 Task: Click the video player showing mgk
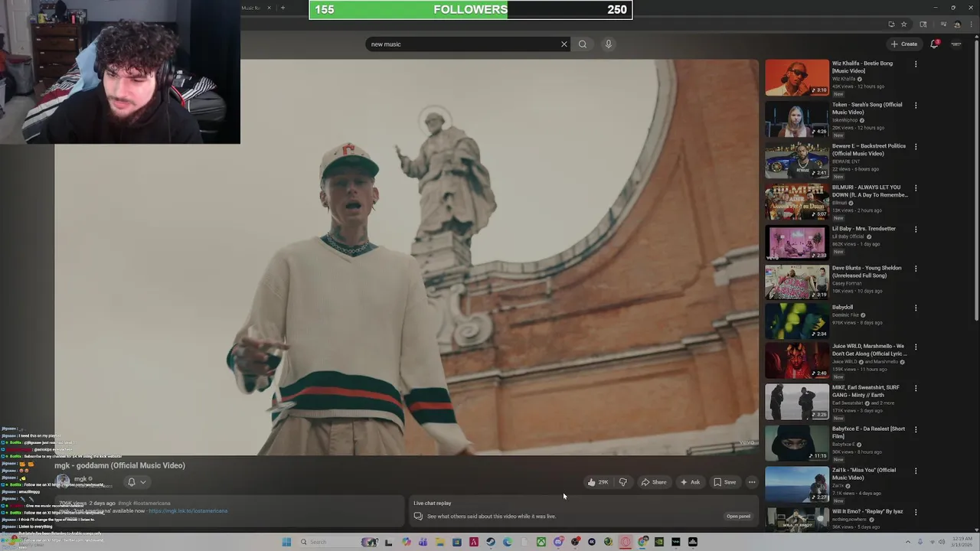(x=407, y=257)
